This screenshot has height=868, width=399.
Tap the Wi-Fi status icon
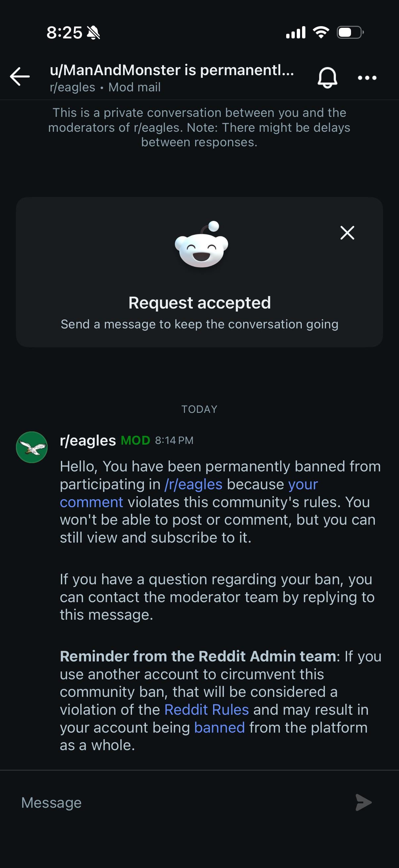coord(321,32)
